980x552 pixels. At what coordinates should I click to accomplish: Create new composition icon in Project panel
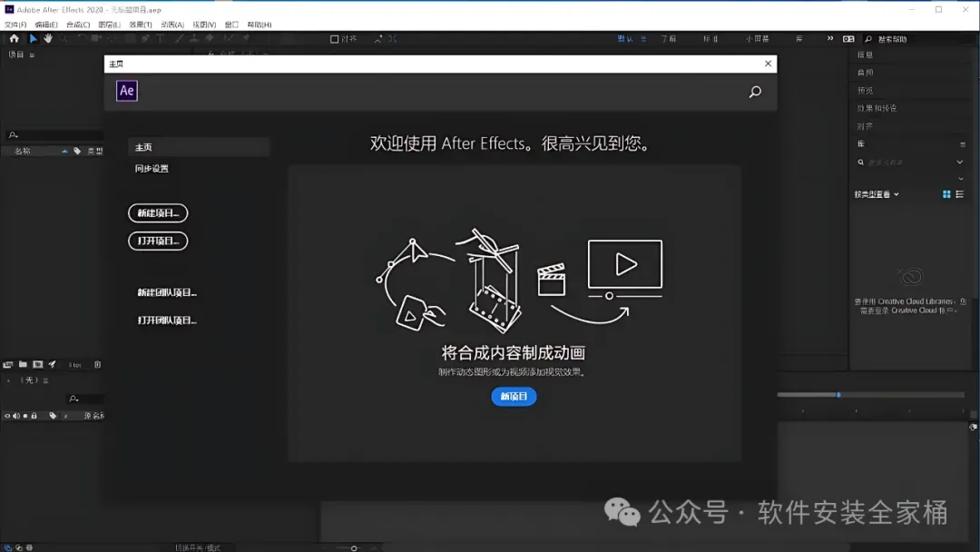click(x=37, y=364)
